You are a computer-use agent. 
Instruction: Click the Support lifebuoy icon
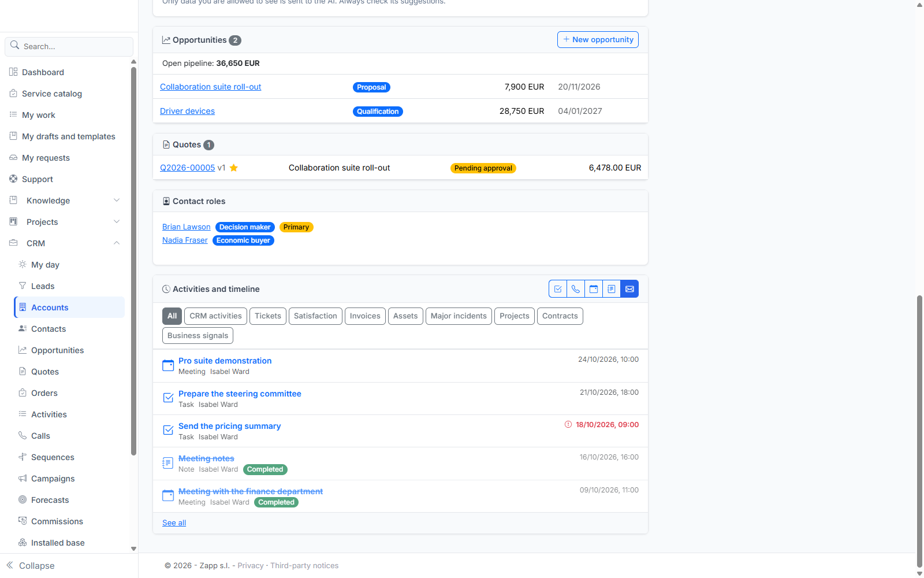13,179
